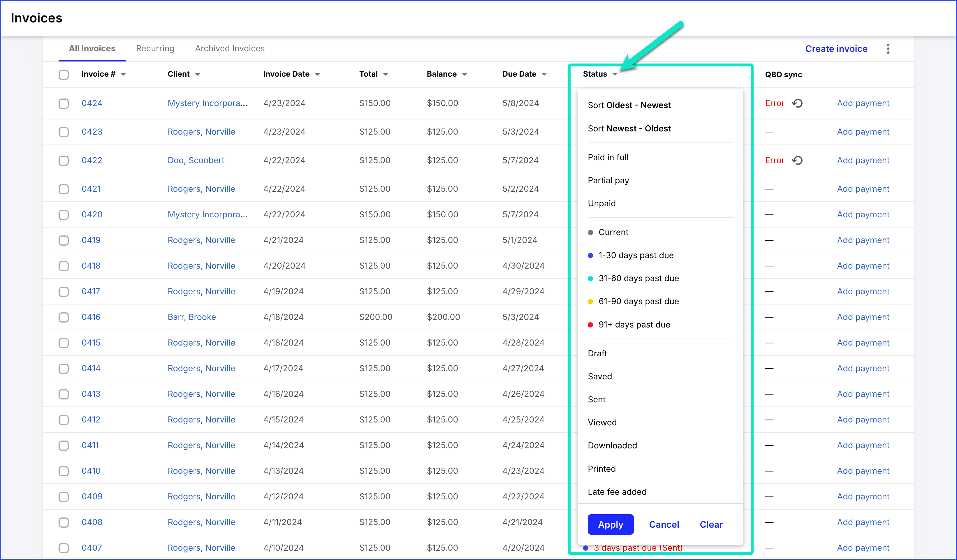Viewport: 957px width, 560px height.
Task: Open the three-dot options menu
Action: pos(888,49)
